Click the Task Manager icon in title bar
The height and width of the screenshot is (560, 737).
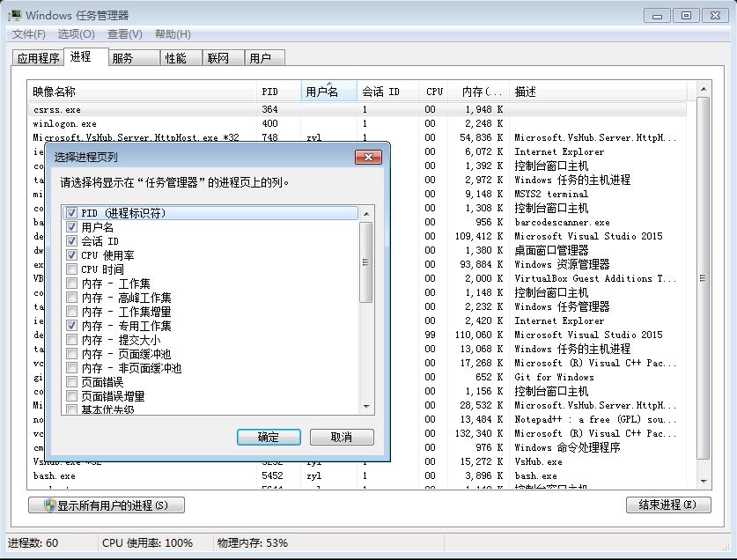click(15, 15)
